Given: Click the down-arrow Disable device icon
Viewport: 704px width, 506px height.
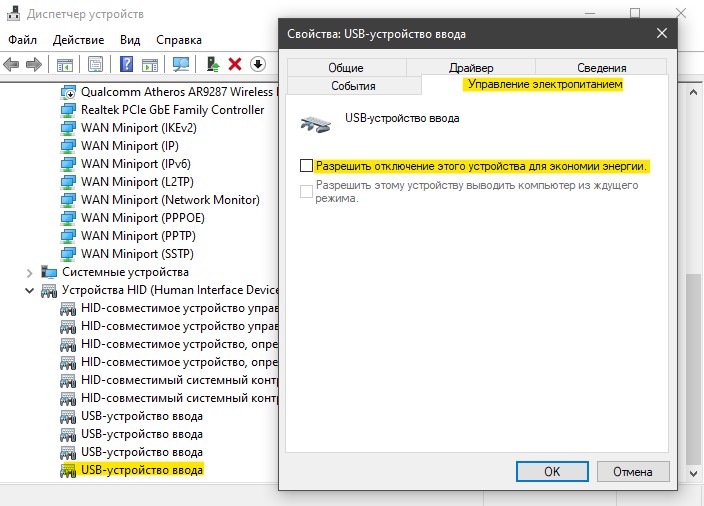Looking at the screenshot, I should click(258, 64).
